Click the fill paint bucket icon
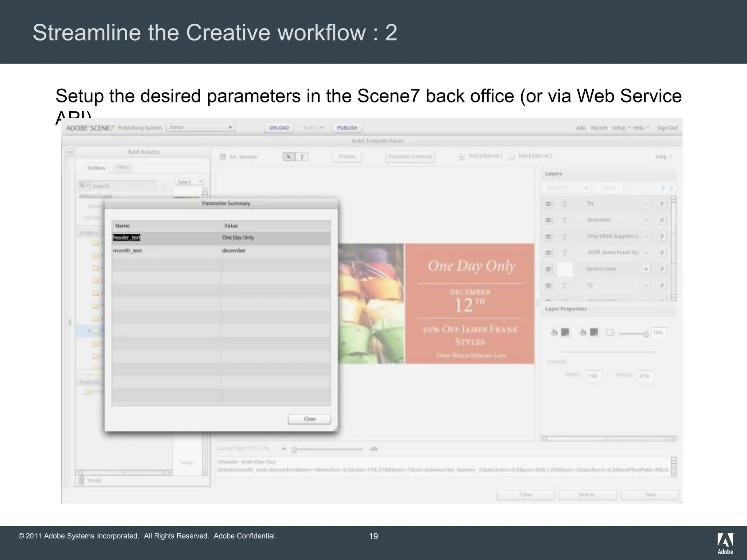The width and height of the screenshot is (747, 560). [x=554, y=332]
